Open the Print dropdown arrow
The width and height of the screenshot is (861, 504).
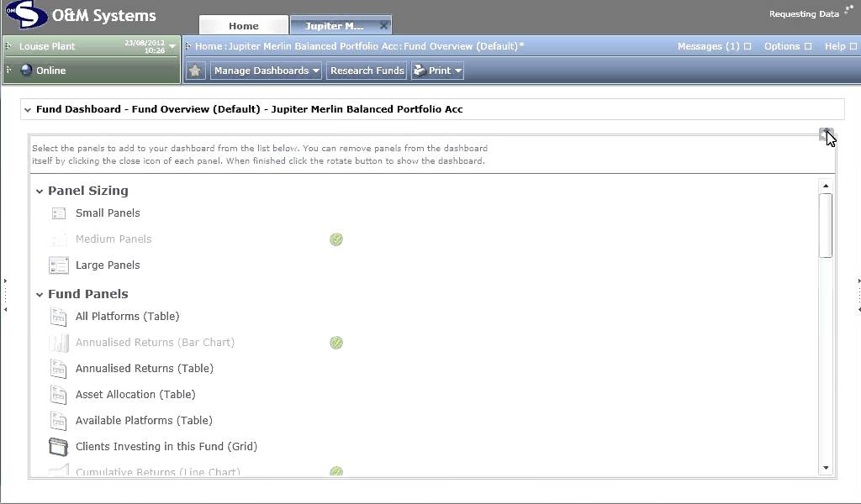458,71
